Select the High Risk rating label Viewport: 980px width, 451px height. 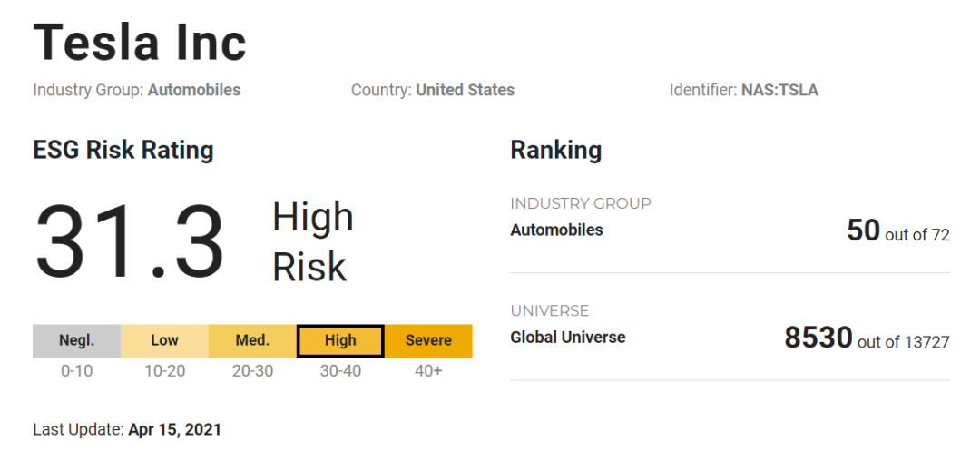click(x=312, y=242)
